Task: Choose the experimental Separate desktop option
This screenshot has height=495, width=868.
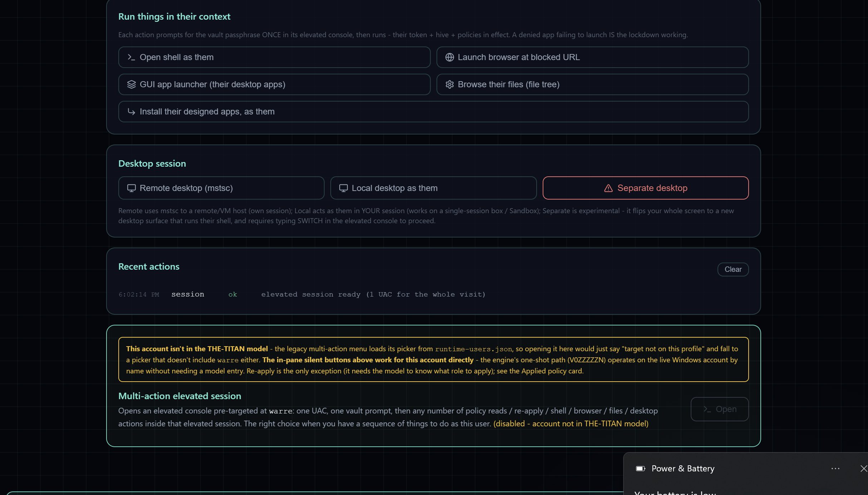Action: 645,188
